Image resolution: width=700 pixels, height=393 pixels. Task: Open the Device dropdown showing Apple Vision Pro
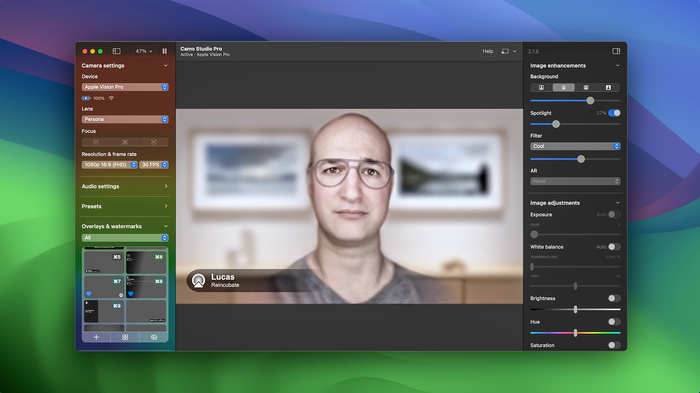coord(125,87)
